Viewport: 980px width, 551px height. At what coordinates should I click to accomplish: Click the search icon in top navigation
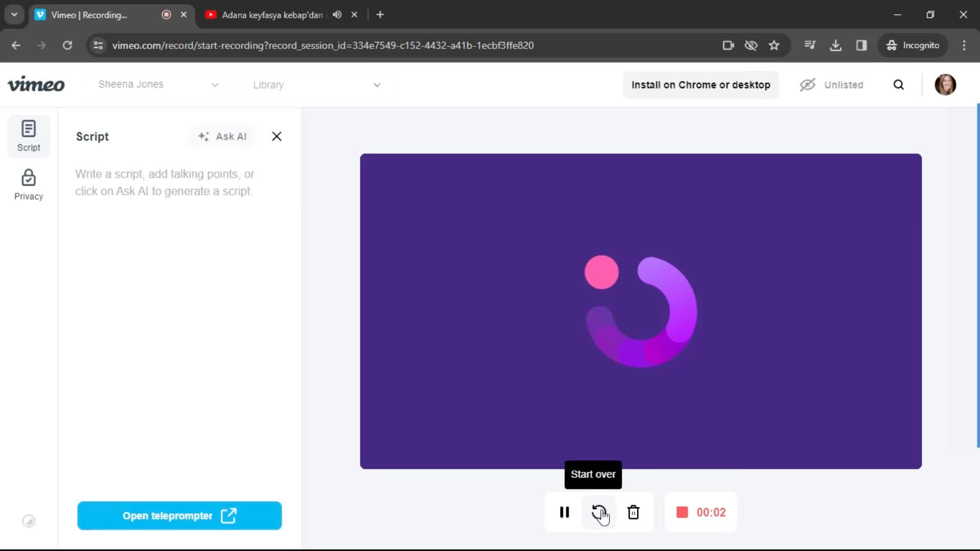(898, 85)
